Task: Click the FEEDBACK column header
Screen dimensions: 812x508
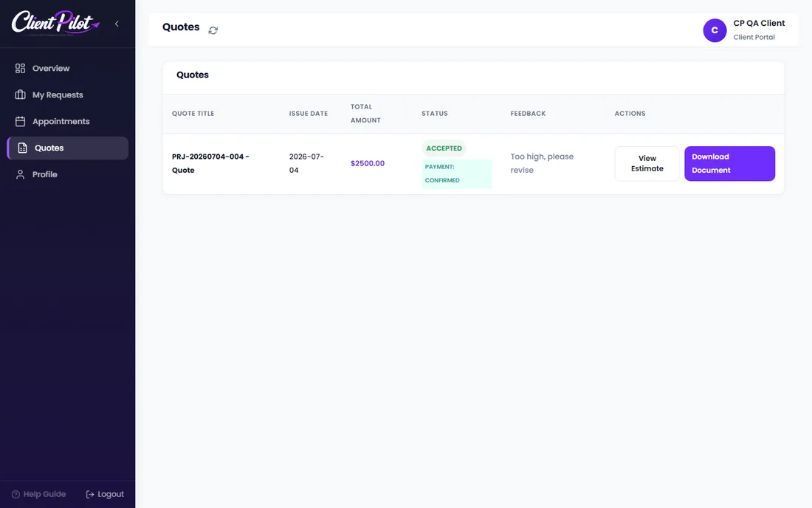Action: [528, 114]
